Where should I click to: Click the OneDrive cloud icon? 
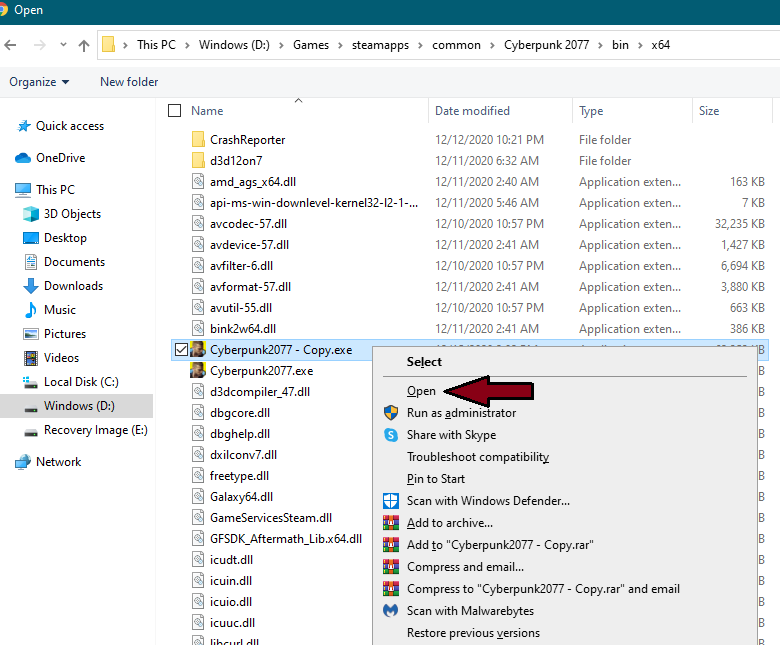[23, 158]
